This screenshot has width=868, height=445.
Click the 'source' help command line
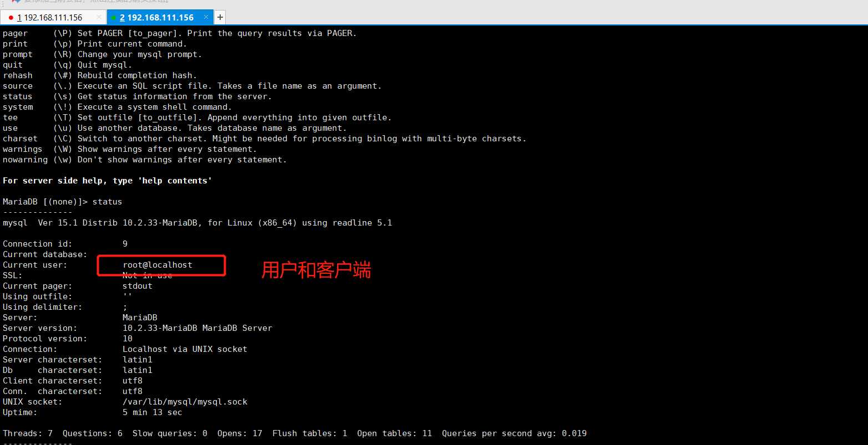pos(192,86)
